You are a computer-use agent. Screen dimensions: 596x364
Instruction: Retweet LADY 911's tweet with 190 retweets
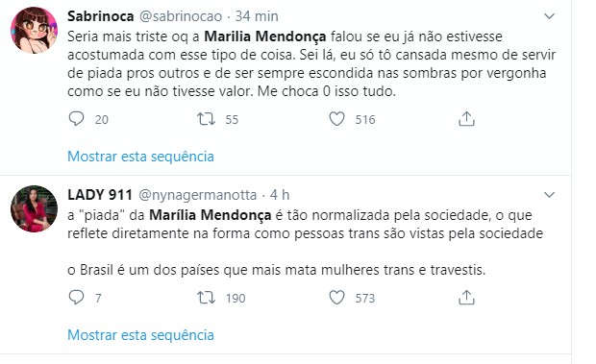(206, 298)
